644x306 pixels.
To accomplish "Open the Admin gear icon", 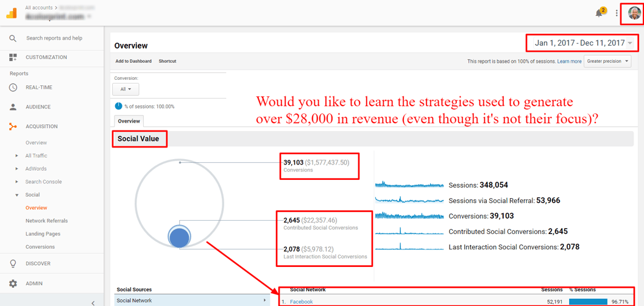I will click(13, 283).
